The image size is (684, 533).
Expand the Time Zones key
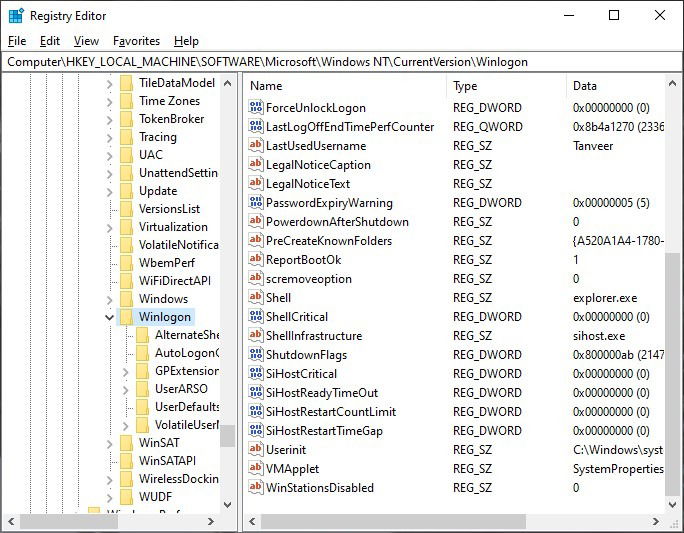[x=109, y=102]
